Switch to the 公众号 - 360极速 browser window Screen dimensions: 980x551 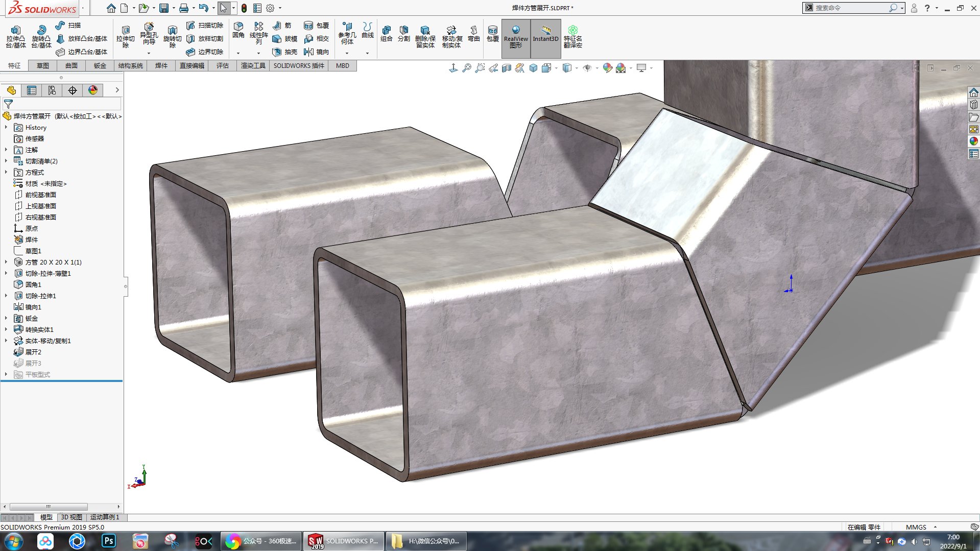click(261, 541)
